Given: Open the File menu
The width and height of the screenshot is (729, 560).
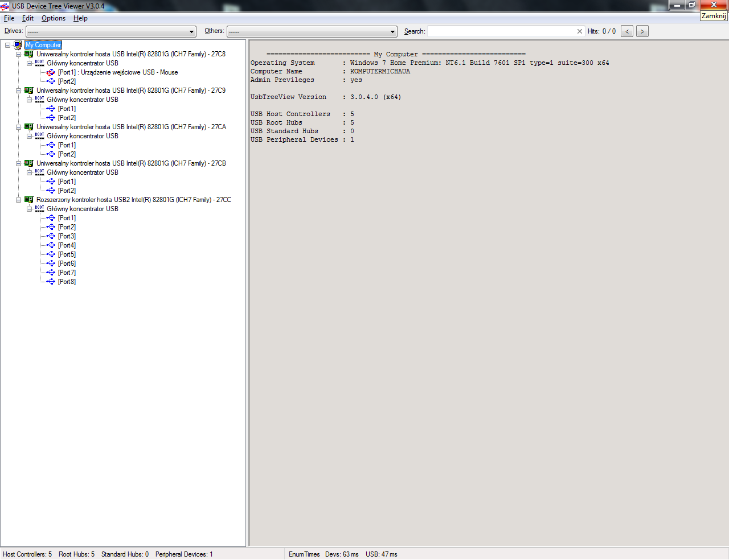Looking at the screenshot, I should (x=9, y=18).
